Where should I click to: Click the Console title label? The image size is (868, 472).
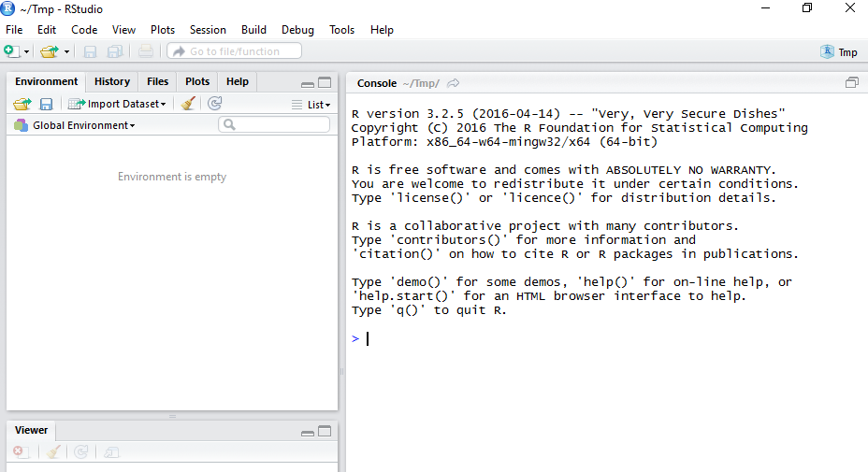(x=376, y=83)
